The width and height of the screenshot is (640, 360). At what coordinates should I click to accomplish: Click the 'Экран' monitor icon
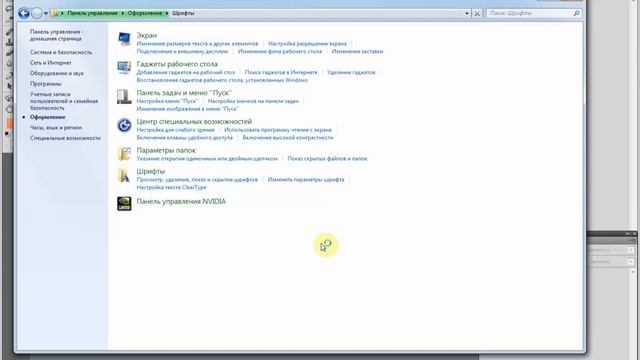(124, 39)
